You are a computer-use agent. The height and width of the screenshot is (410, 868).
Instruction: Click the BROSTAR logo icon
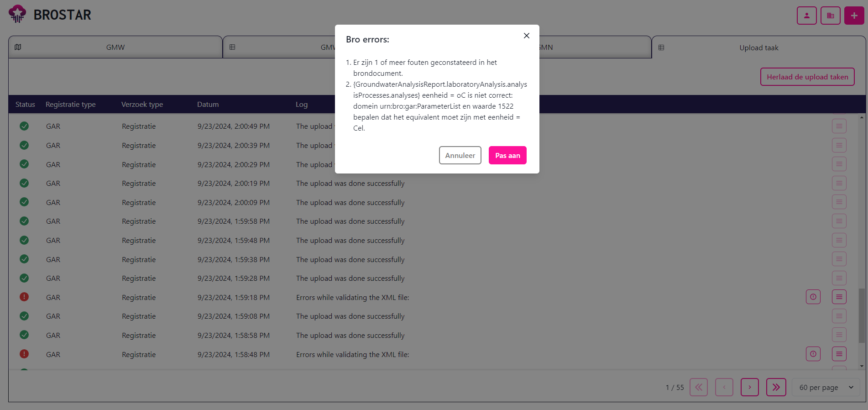click(17, 14)
